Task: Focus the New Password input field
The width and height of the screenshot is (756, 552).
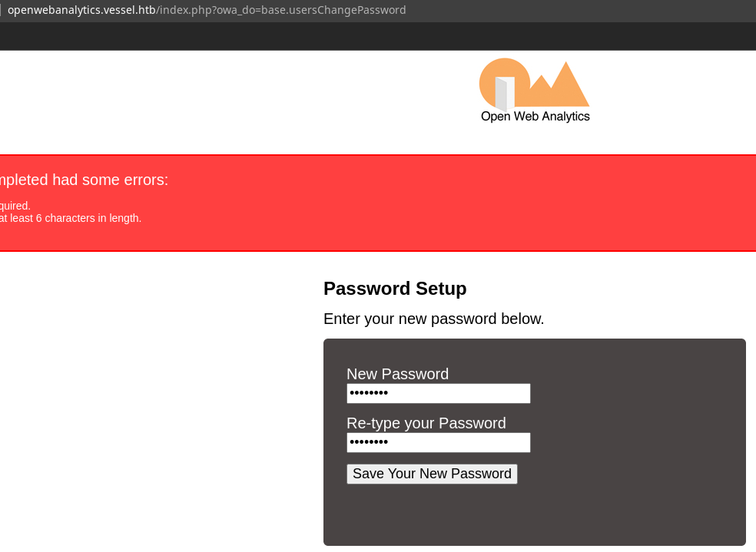Action: coord(438,394)
